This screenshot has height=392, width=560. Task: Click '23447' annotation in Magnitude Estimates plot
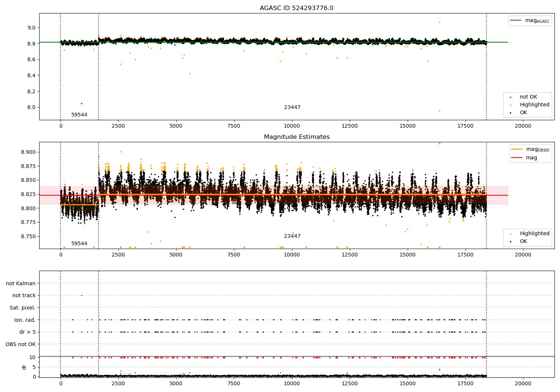tap(292, 236)
